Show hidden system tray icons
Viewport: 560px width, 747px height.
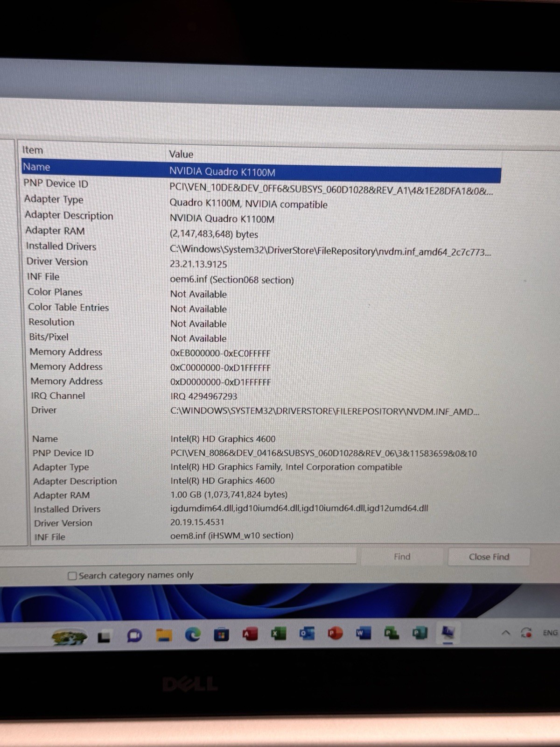click(x=506, y=633)
